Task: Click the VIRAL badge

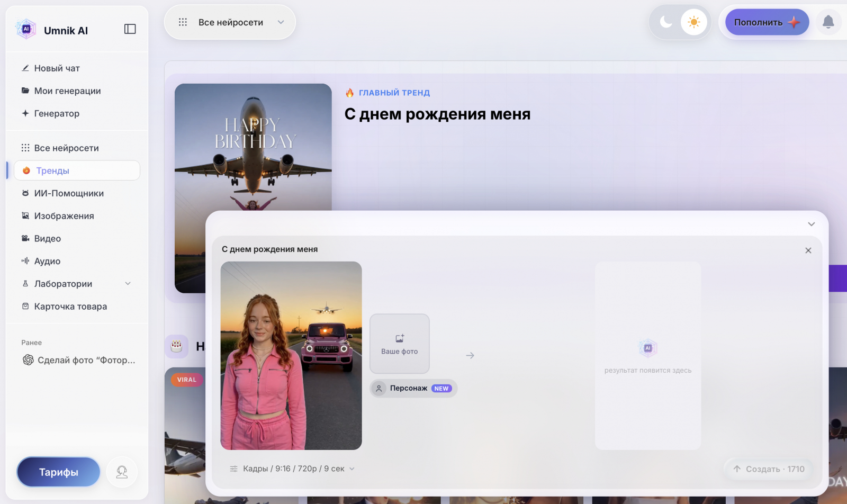Action: 187,380
